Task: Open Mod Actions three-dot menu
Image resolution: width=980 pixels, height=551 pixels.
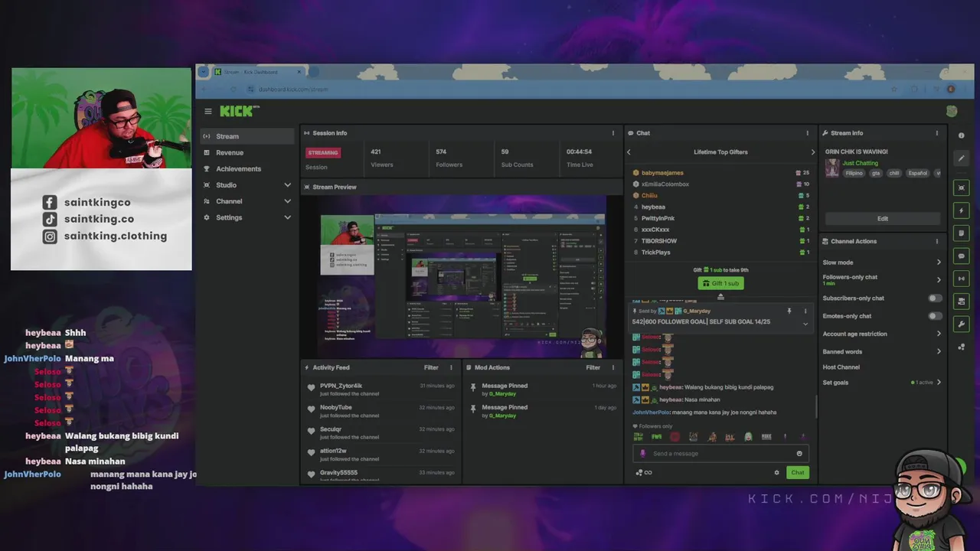Action: (612, 367)
